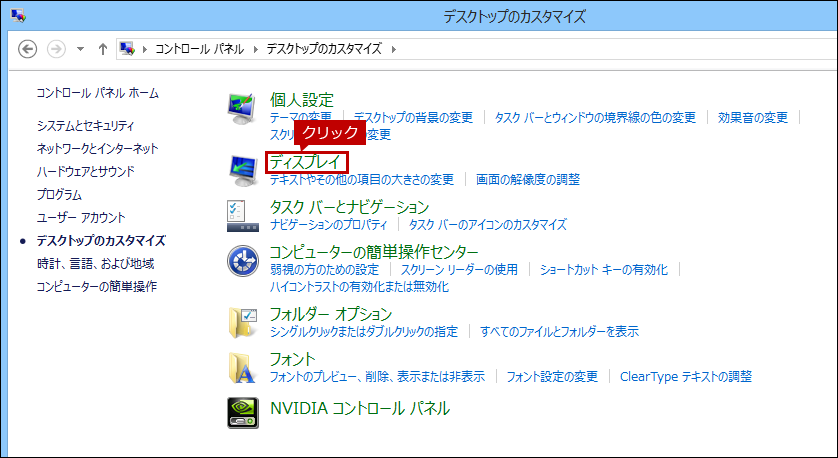Click the Back navigation arrow
Screen dimensions: 838x458
(x=28, y=49)
